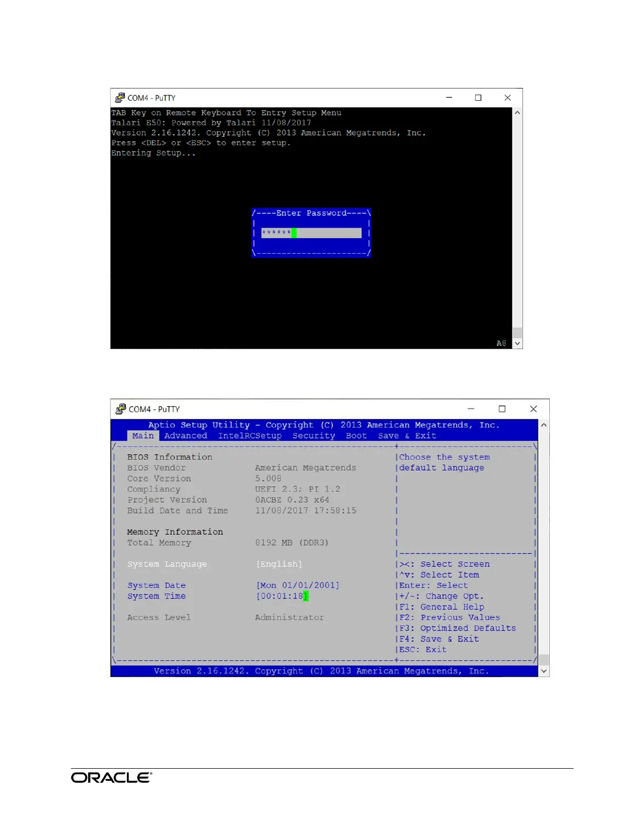Click PuTTY icon in upper window title bar

(120, 98)
